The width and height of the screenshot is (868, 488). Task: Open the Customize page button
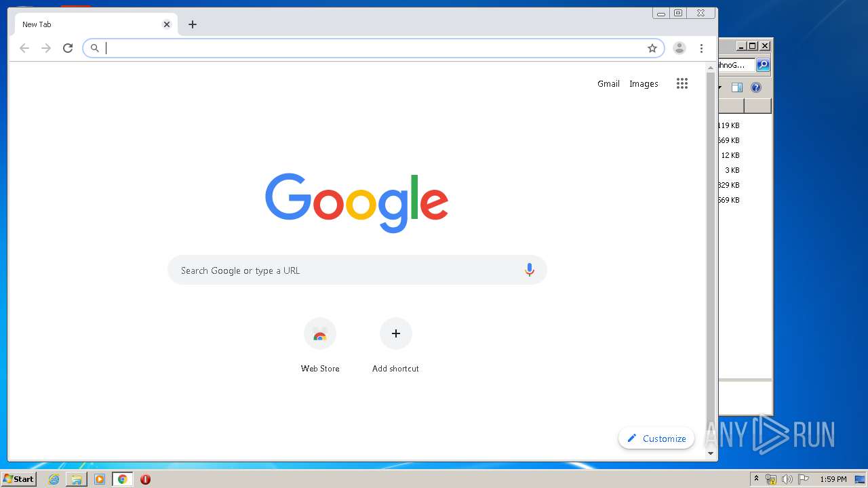point(656,439)
